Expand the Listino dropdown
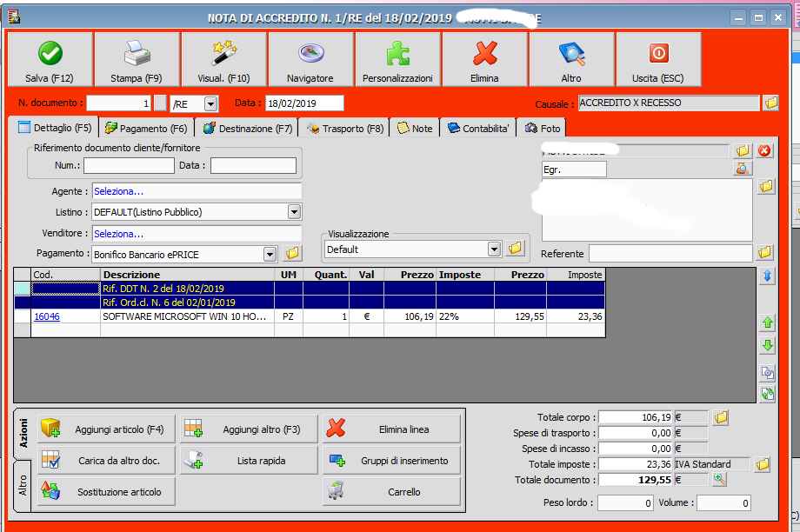This screenshot has width=800, height=532. [x=294, y=212]
